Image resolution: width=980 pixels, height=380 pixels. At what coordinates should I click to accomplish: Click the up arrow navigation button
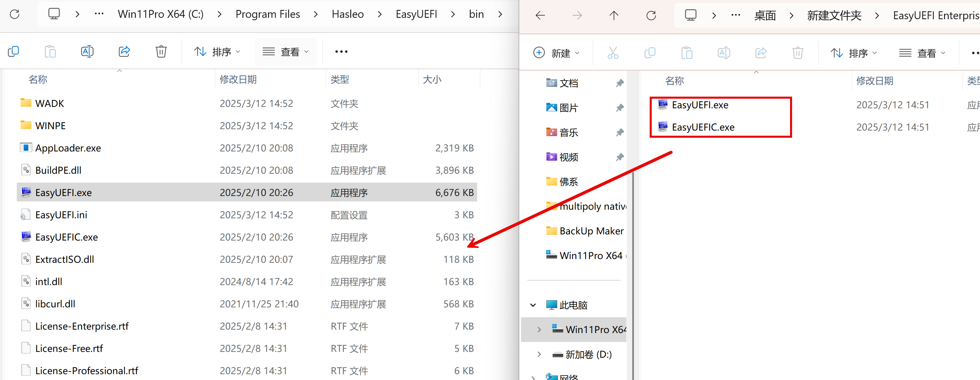tap(614, 16)
